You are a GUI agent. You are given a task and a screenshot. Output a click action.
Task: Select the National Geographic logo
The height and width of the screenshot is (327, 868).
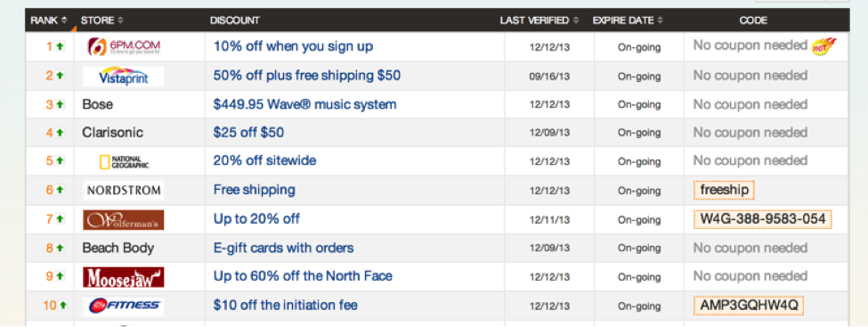[124, 162]
